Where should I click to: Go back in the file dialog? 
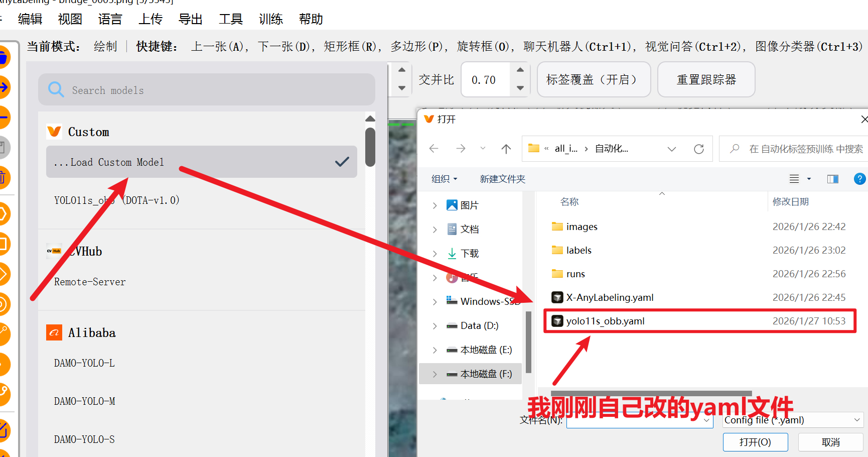pyautogui.click(x=434, y=149)
